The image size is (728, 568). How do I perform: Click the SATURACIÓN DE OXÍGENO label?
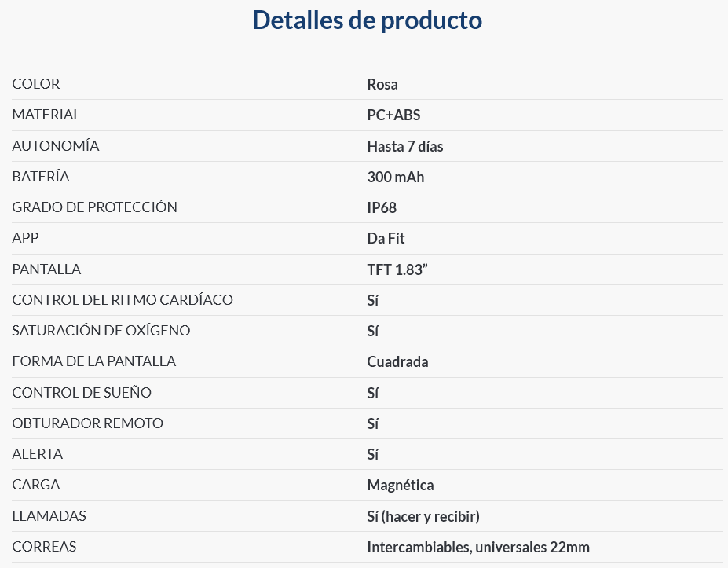[x=101, y=331]
